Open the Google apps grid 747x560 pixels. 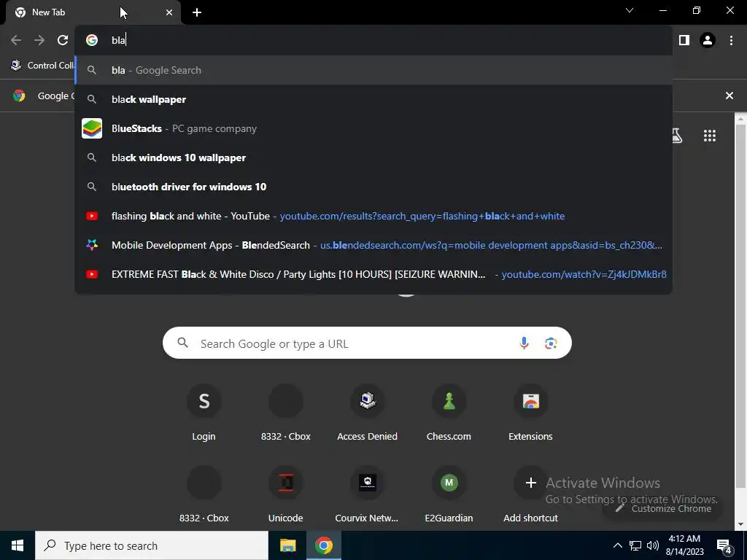[710, 136]
